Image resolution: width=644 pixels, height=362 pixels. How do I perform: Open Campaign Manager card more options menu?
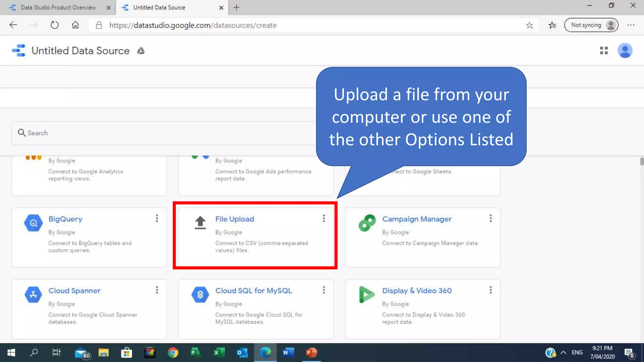[x=491, y=218]
